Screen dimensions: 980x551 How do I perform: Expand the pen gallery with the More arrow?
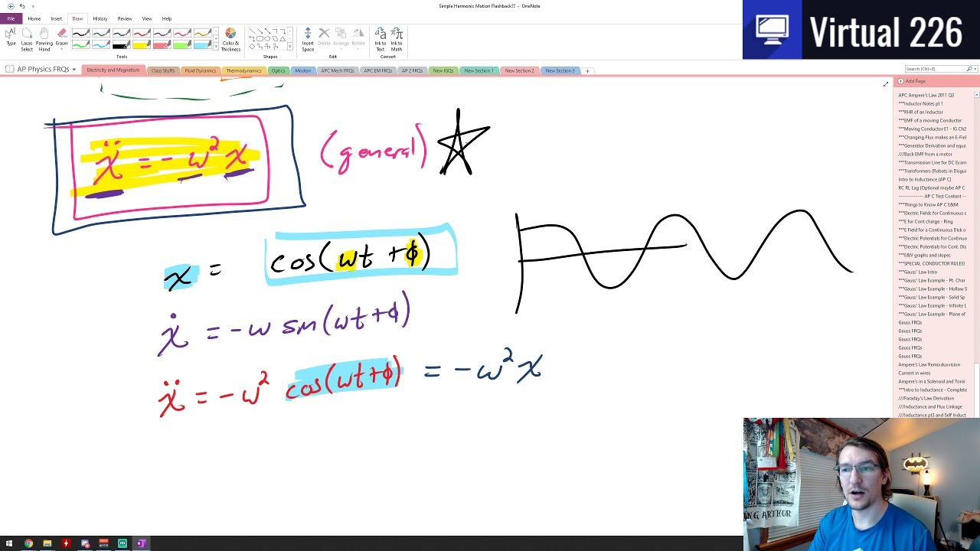point(216,47)
